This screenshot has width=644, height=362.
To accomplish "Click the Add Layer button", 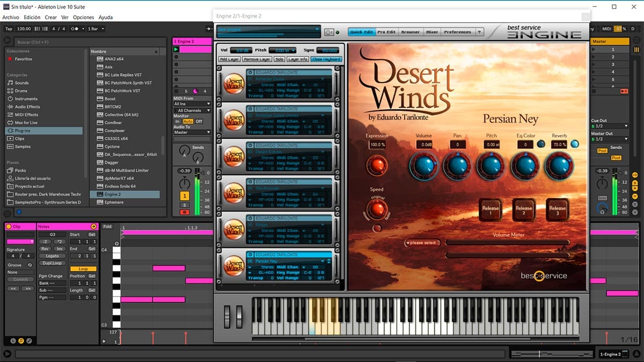I will pyautogui.click(x=230, y=59).
